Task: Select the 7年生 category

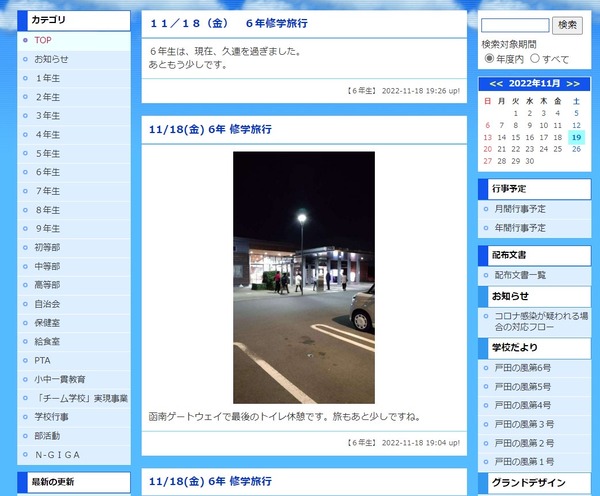Action: pyautogui.click(x=47, y=191)
